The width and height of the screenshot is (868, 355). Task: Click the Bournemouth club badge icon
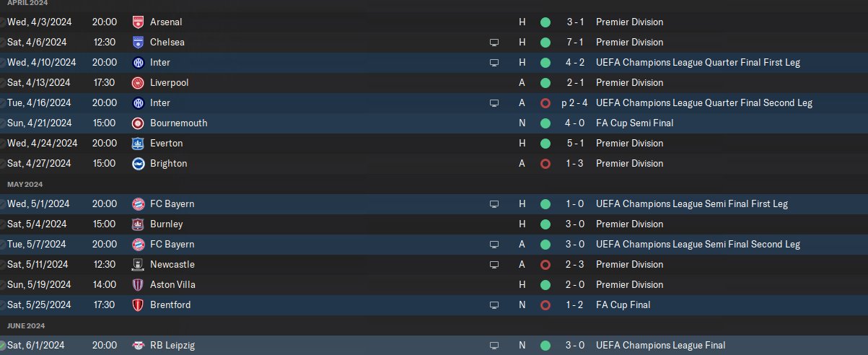coord(139,123)
